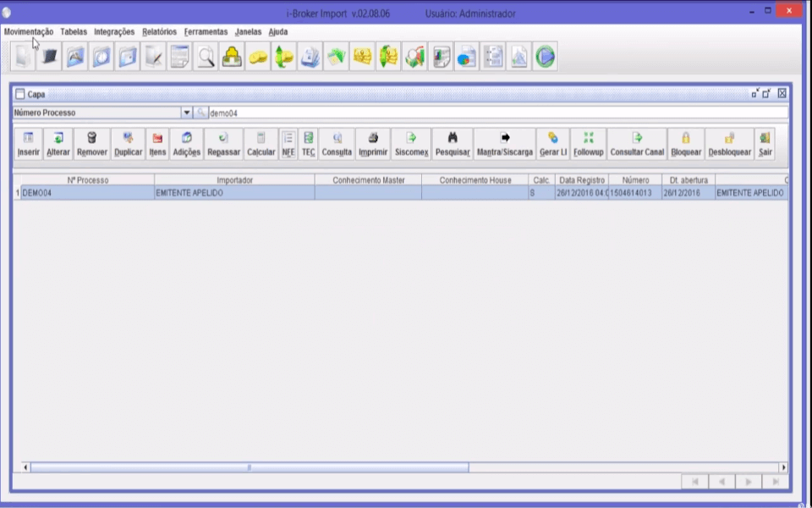Click the Pesquisar binoculars button
The height and width of the screenshot is (508, 812).
coord(453,144)
